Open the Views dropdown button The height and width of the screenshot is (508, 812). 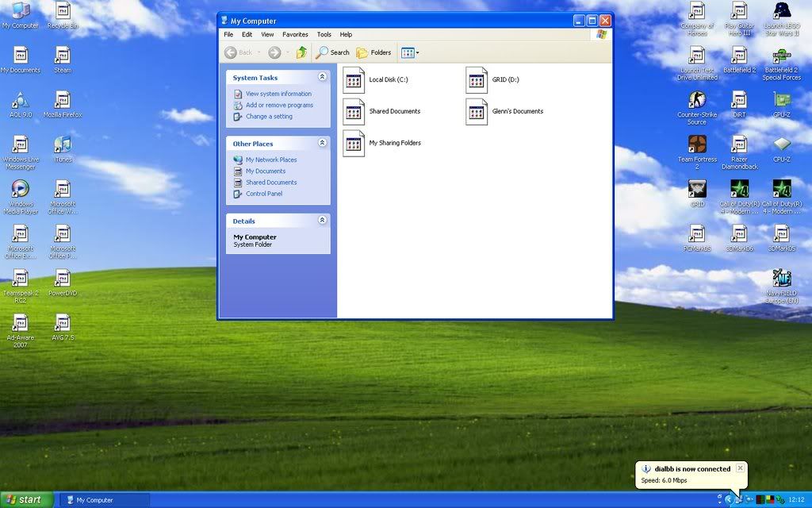coord(410,52)
